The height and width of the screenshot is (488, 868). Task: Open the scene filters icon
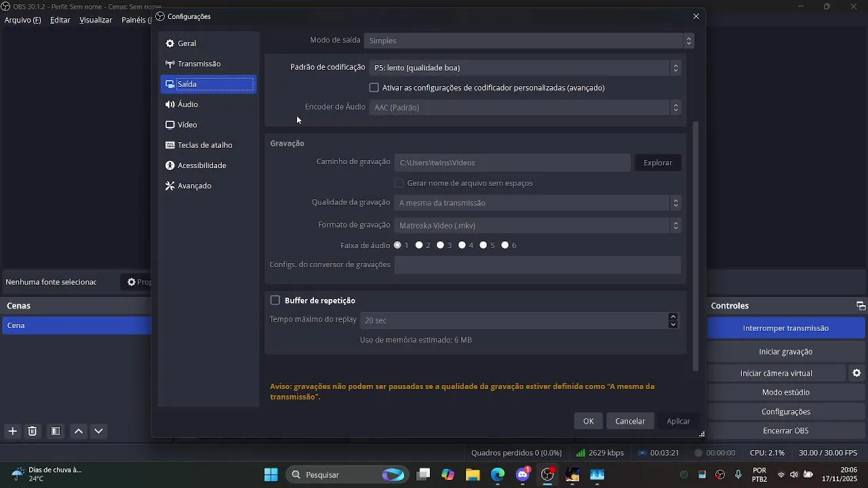56,431
